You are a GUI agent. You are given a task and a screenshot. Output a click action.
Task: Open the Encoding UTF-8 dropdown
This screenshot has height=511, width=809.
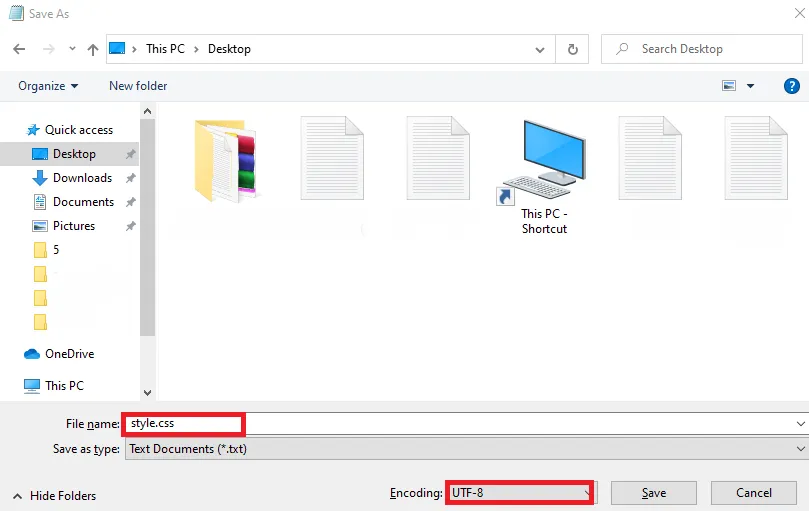[x=520, y=493]
